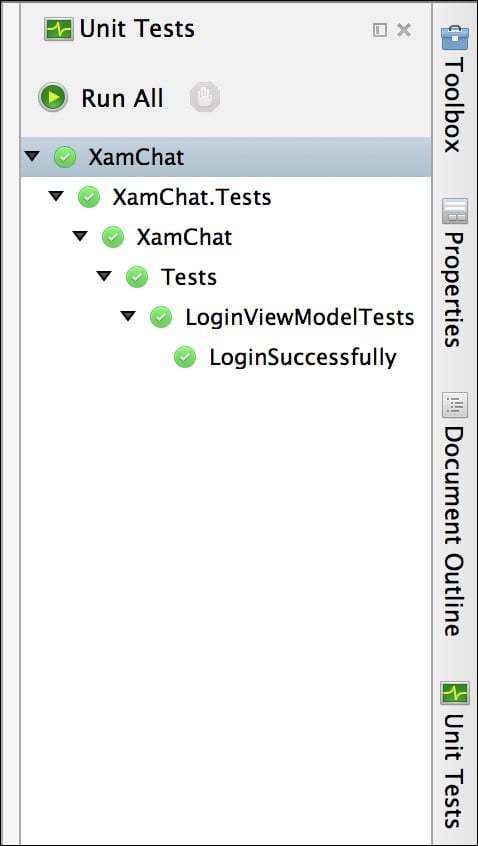The height and width of the screenshot is (846, 478).
Task: Click the Run All label
Action: click(122, 98)
